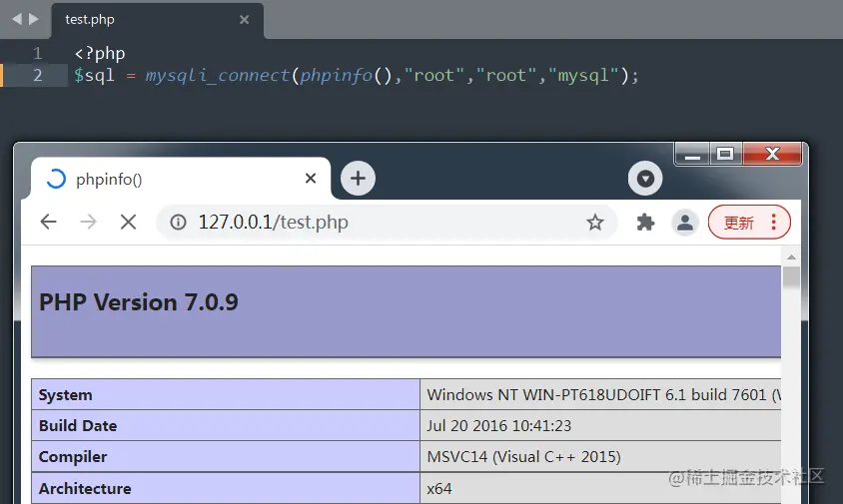
Task: Go to previous editor tab arrow
Action: [17, 19]
